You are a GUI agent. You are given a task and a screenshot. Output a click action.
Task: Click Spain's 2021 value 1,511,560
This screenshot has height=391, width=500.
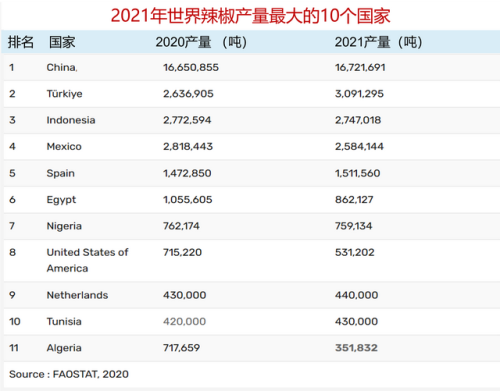pyautogui.click(x=358, y=173)
